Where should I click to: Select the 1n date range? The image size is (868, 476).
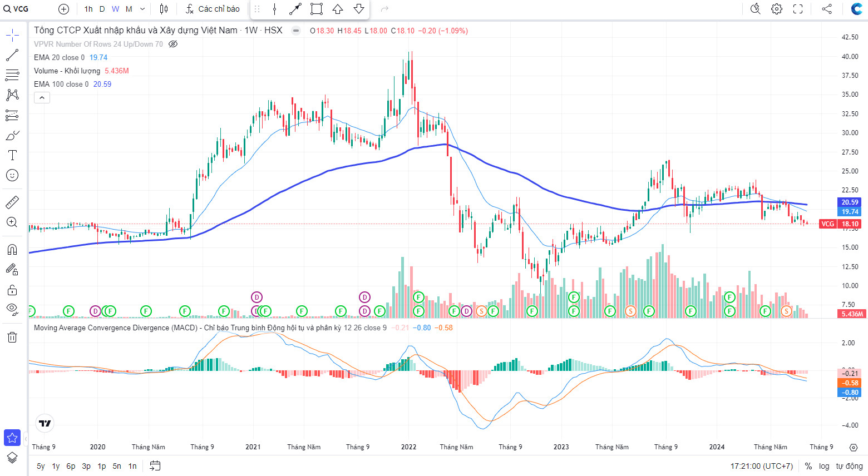tap(132, 466)
